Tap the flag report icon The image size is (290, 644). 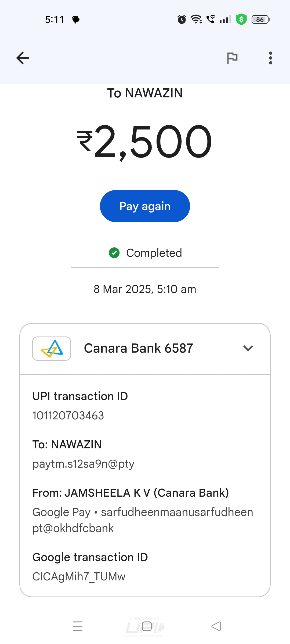[232, 58]
